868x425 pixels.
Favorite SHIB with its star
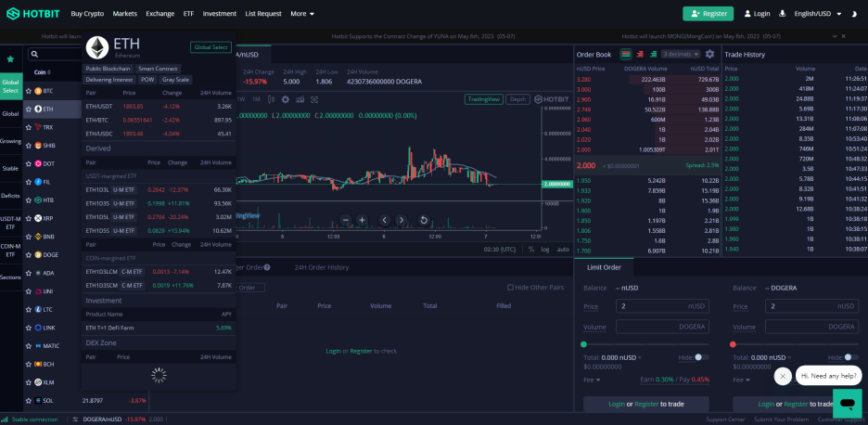tap(28, 146)
